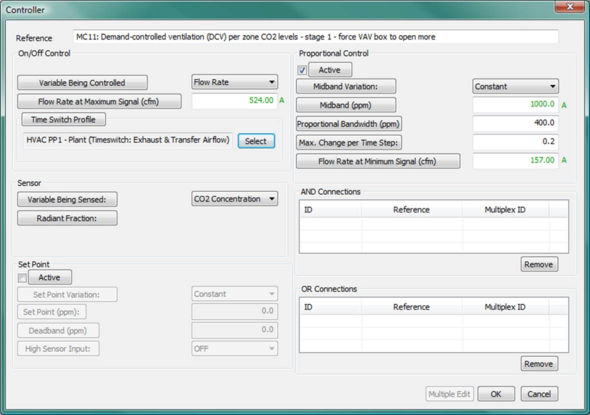
Task: Click the Max. Change per Time Step field
Action: coord(515,142)
